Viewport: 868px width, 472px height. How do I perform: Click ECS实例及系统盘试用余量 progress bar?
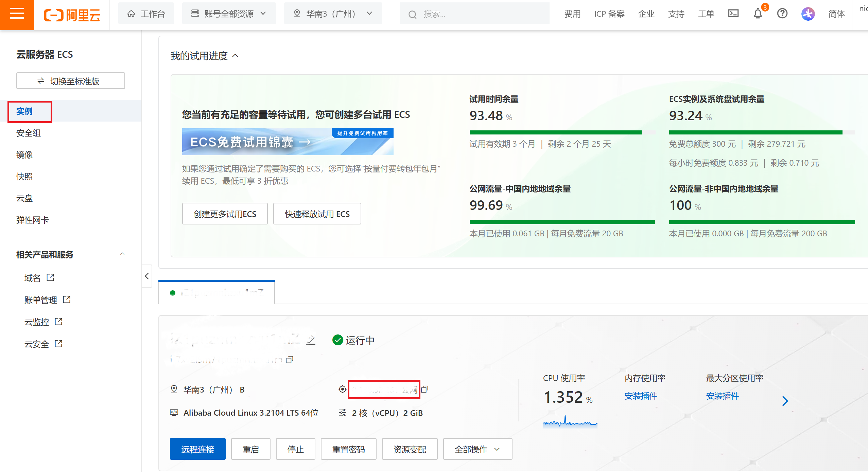pyautogui.click(x=762, y=132)
